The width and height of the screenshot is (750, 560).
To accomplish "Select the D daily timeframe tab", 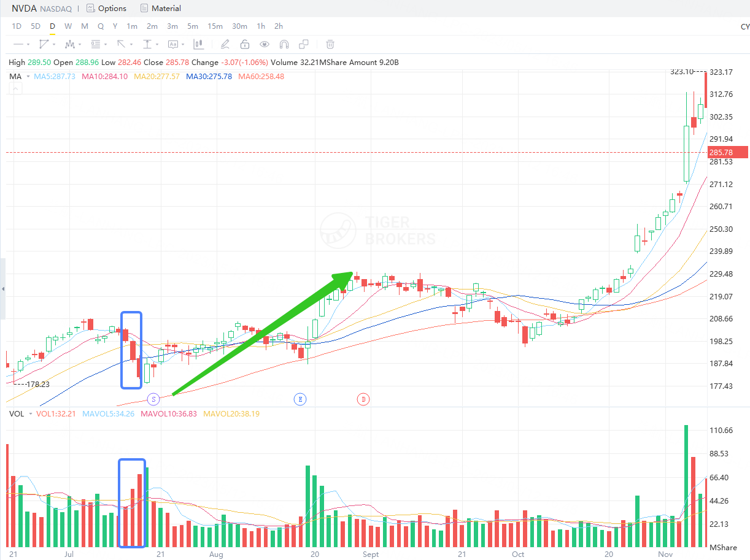I will pos(52,26).
